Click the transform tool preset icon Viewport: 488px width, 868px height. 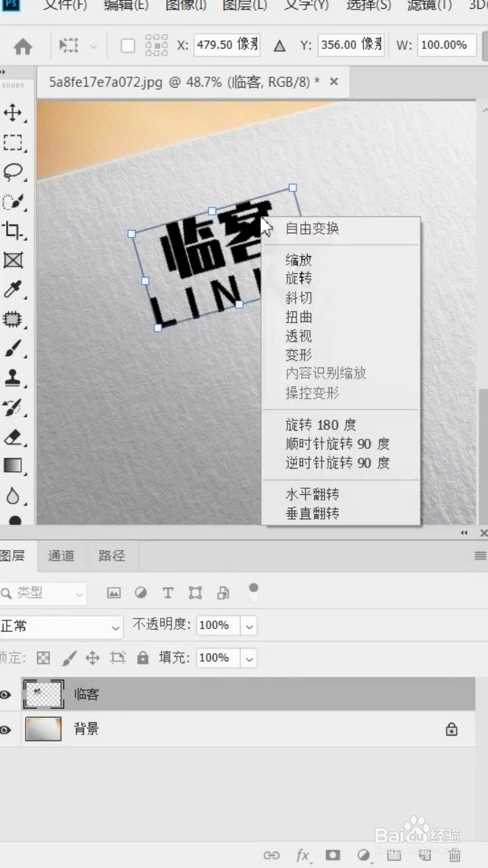pos(68,46)
